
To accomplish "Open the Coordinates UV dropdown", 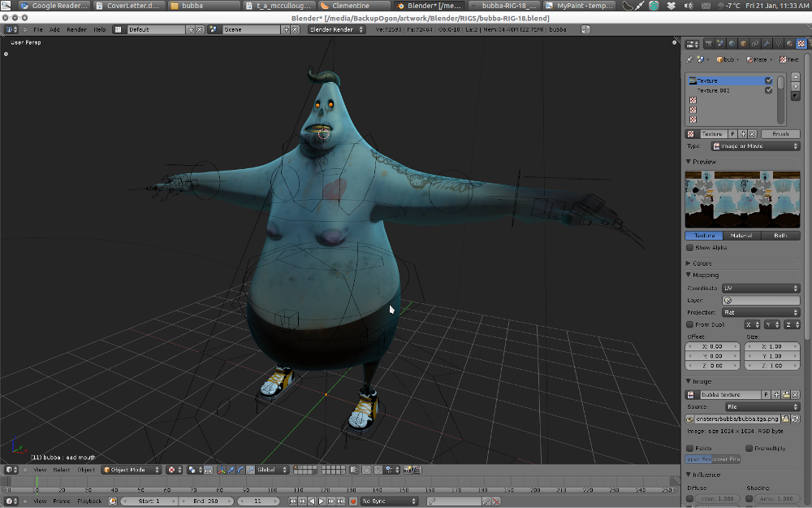I will (761, 288).
